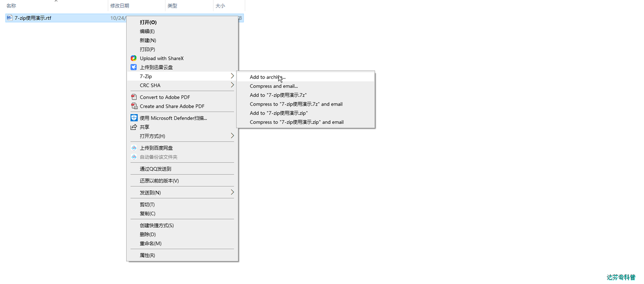644x284 pixels.
Task: Click the Convert to Adobe PDF icon
Action: 134,97
